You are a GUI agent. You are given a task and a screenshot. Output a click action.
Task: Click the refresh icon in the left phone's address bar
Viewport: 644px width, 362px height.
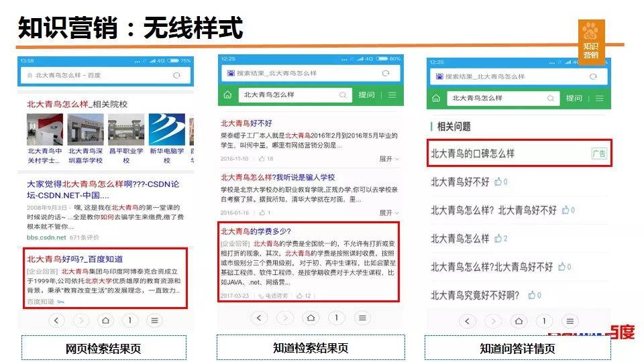pyautogui.click(x=176, y=76)
